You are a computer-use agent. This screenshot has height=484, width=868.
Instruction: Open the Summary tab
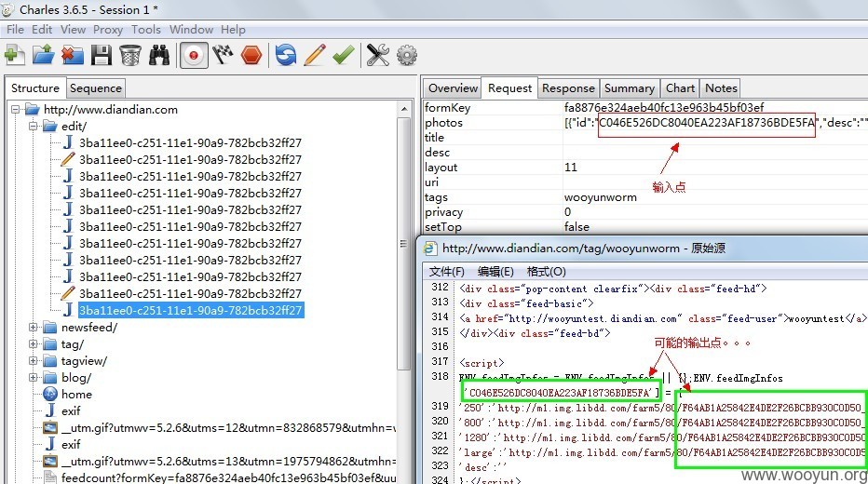pos(630,87)
